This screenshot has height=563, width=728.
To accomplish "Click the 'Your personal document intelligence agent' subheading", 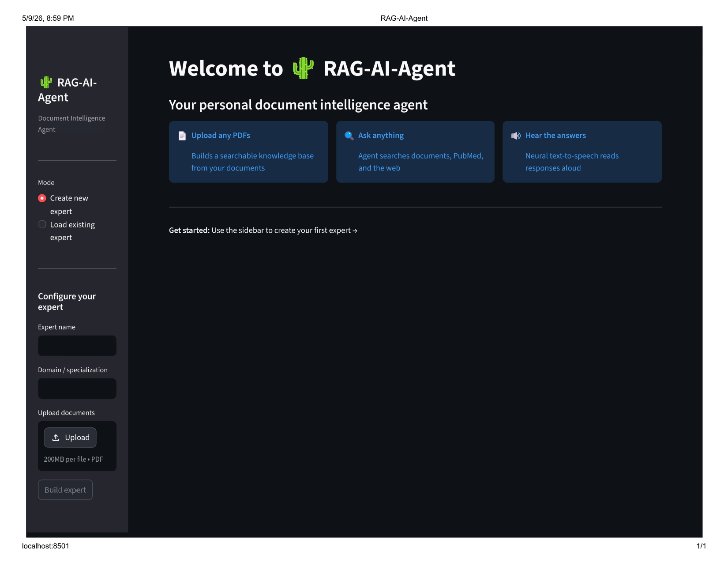I will pyautogui.click(x=298, y=105).
